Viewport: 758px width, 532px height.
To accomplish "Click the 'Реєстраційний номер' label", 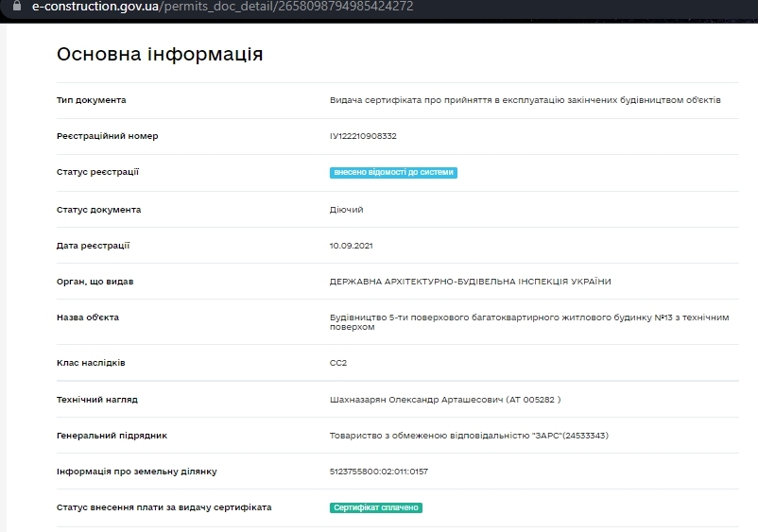I will tap(108, 136).
